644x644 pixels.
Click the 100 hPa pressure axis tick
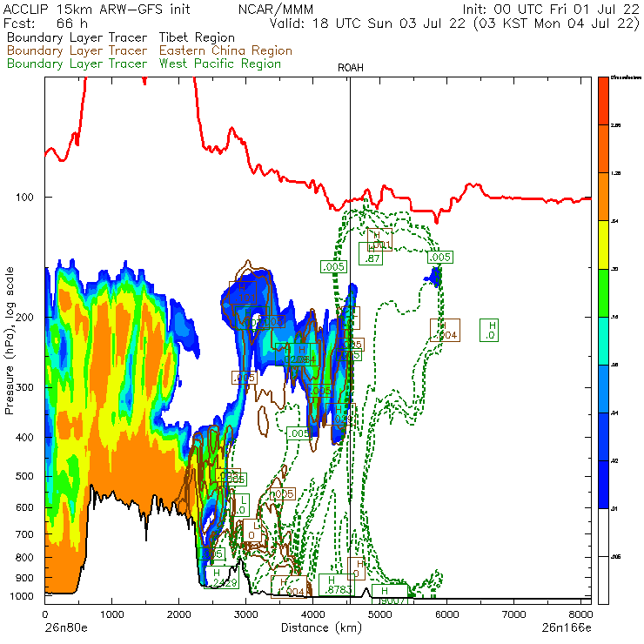(24, 198)
